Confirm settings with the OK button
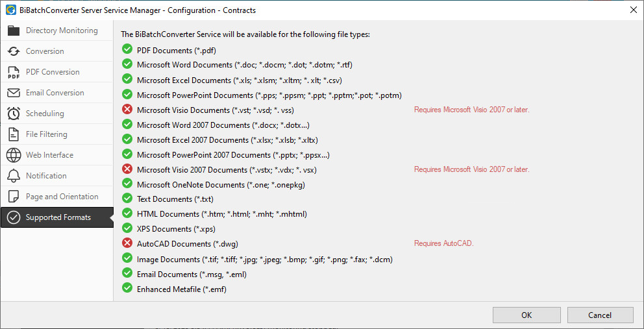The height and width of the screenshot is (329, 644). pyautogui.click(x=526, y=315)
